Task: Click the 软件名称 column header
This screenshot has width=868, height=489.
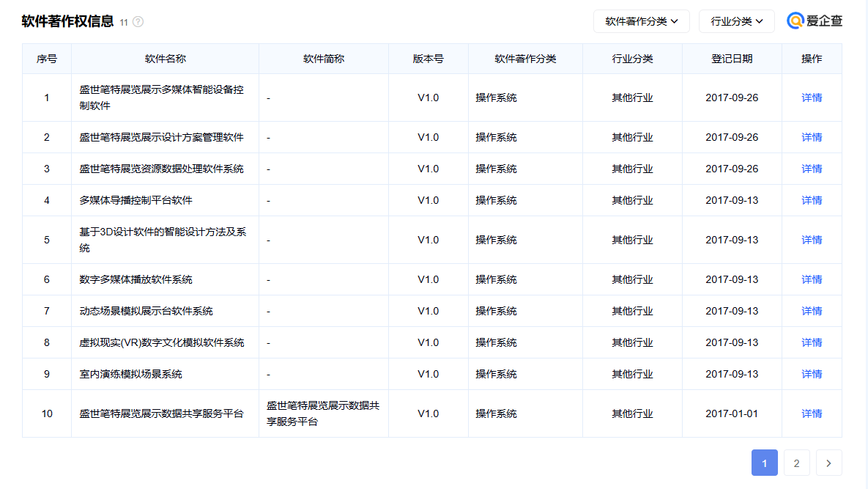Action: (165, 59)
